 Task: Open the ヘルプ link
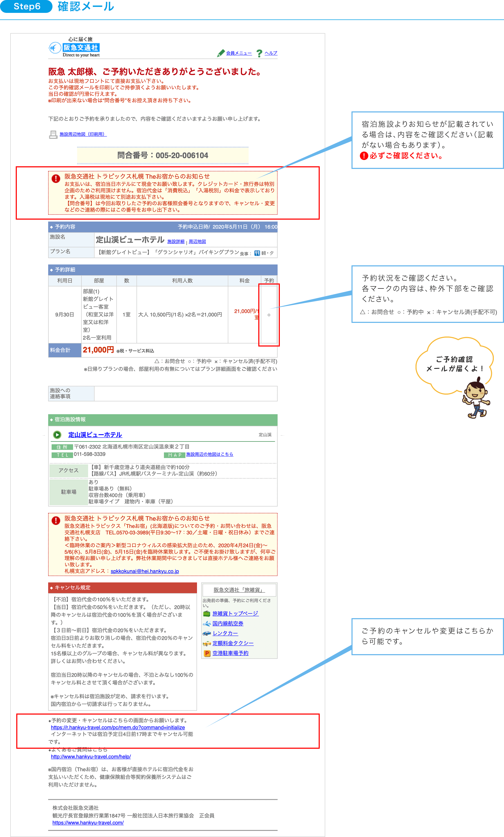(x=271, y=53)
